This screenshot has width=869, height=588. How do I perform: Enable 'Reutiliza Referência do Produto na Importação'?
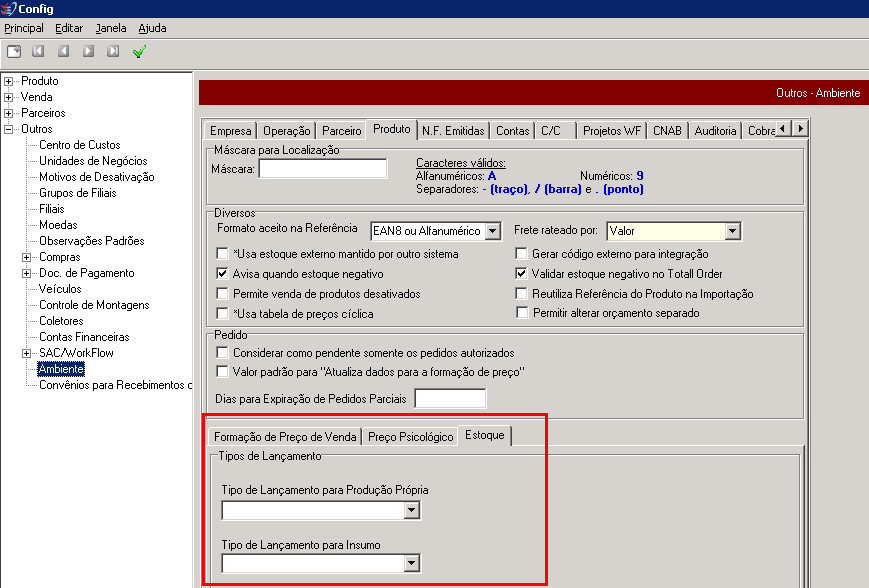521,293
